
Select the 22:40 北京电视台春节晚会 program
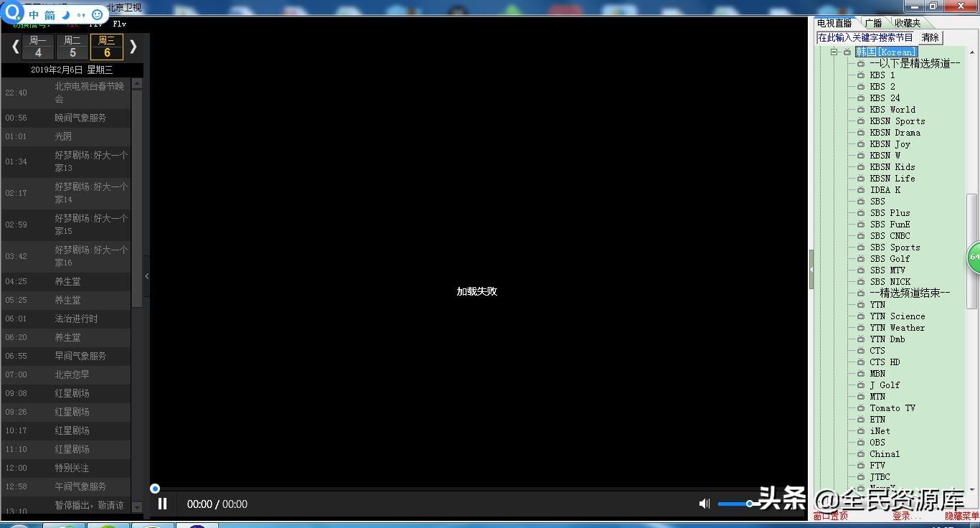[x=66, y=93]
